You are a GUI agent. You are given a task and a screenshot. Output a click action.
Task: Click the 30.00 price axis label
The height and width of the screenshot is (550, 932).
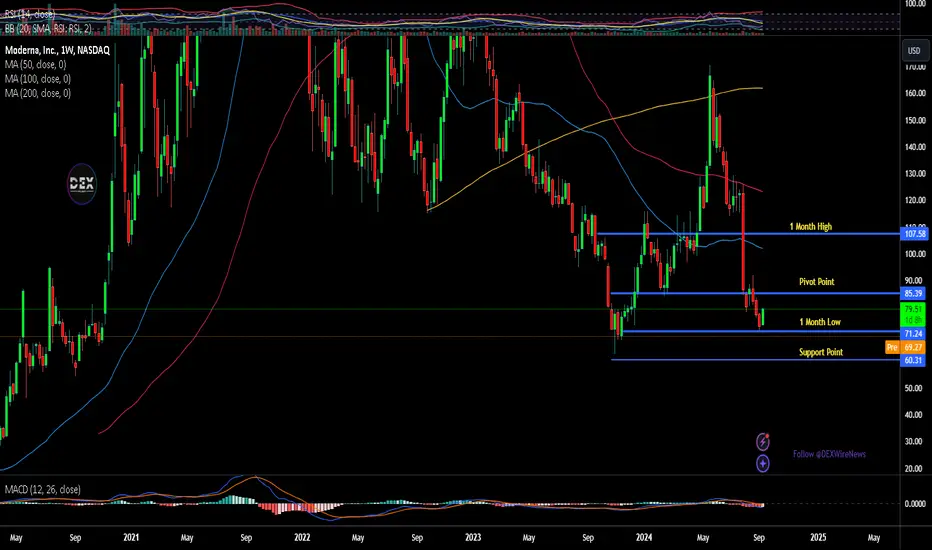(x=914, y=442)
